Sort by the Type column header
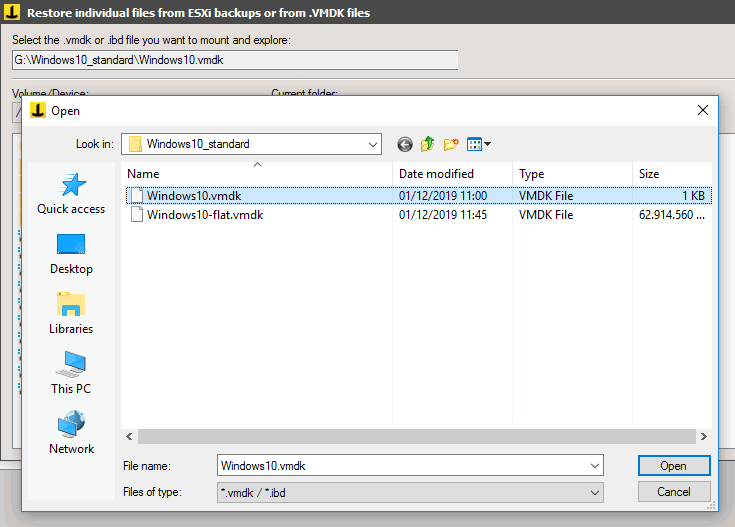 [x=572, y=174]
